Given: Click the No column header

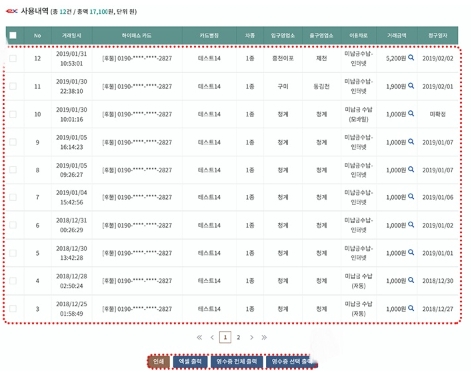Looking at the screenshot, I should point(38,35).
